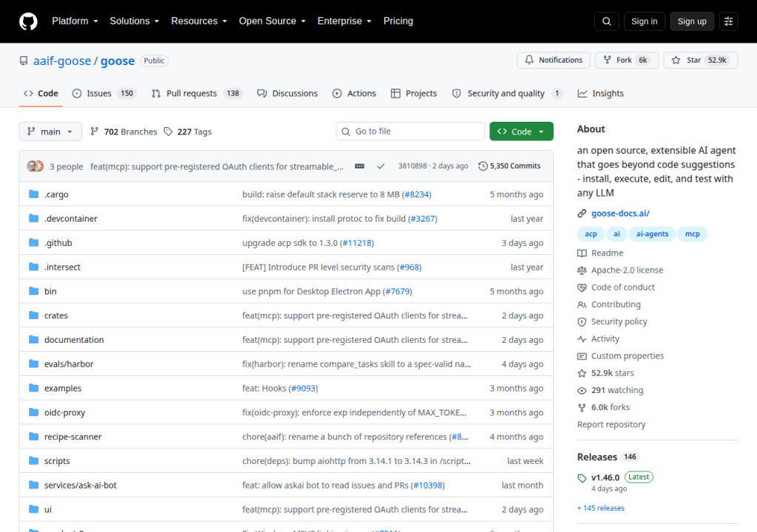Click the crates folder icon
The image size is (757, 532).
pyautogui.click(x=34, y=316)
